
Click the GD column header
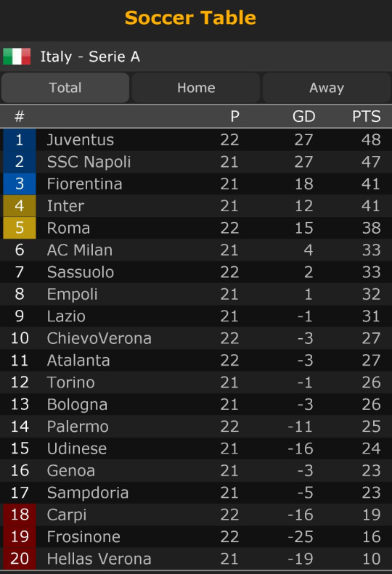303,116
